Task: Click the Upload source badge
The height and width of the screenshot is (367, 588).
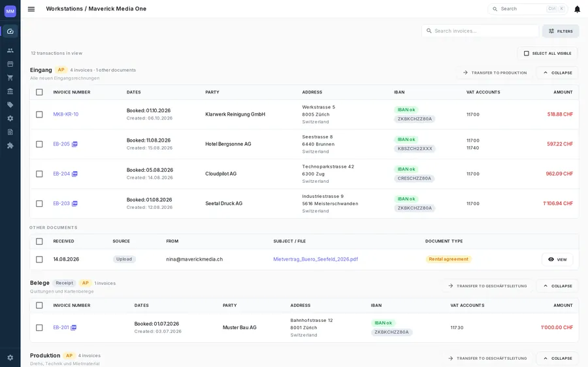Action: point(124,259)
